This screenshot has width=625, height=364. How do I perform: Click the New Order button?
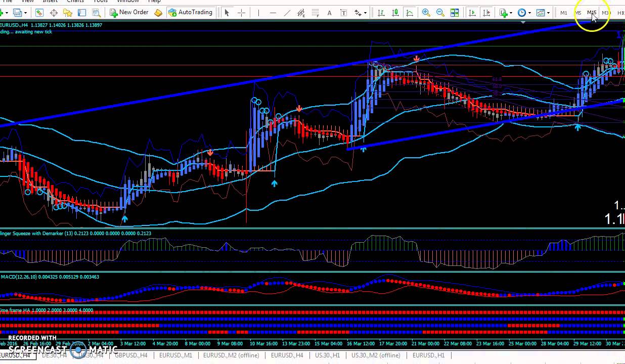[x=129, y=13]
